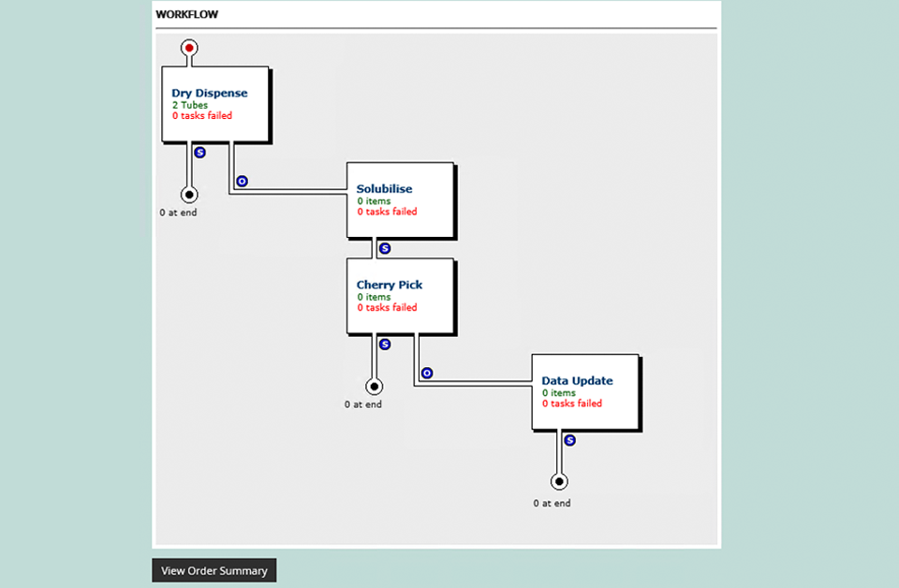Click the S connector beneath Cherry Pick
The image size is (899, 588).
(x=383, y=345)
